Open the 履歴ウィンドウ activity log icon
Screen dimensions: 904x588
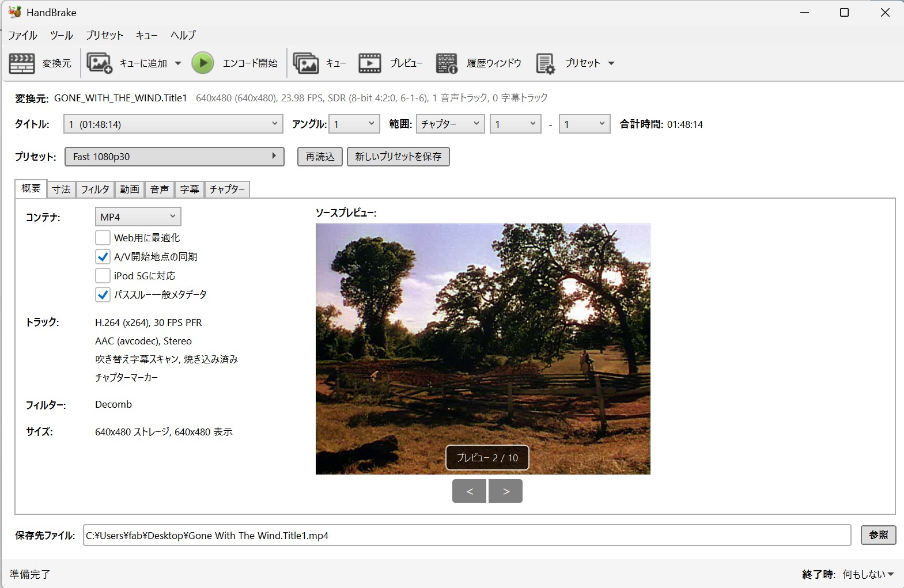click(447, 63)
